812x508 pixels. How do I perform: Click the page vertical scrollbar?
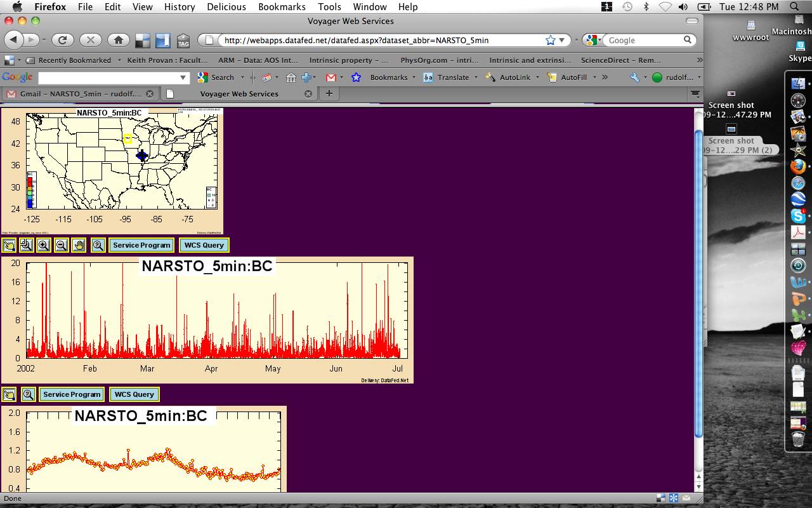coord(699,283)
